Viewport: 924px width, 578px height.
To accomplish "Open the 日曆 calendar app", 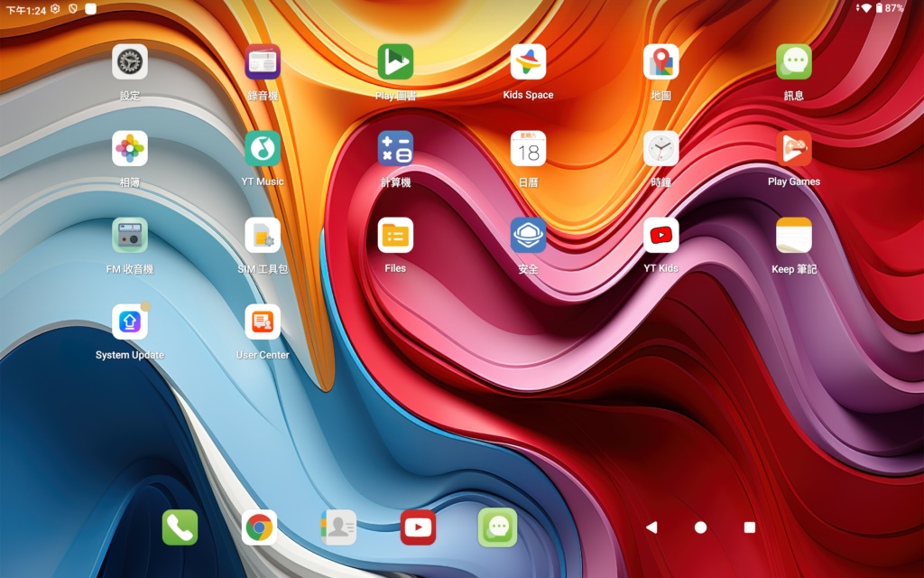I will tap(528, 149).
